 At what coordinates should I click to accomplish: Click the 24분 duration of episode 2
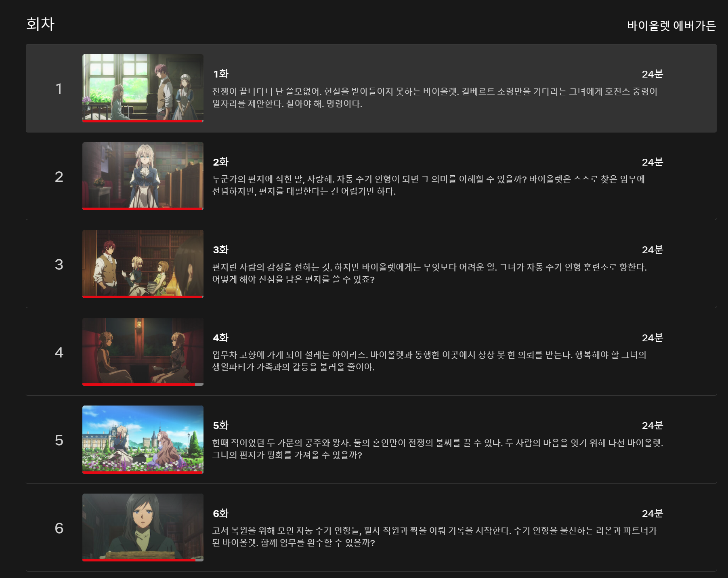(x=652, y=162)
